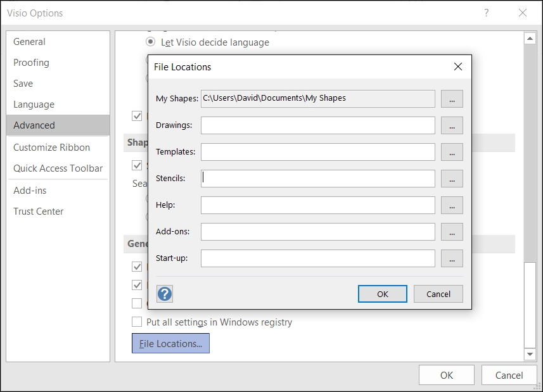Open Customize Ribbon options
Viewport: 543px width, 392px height.
click(x=58, y=148)
